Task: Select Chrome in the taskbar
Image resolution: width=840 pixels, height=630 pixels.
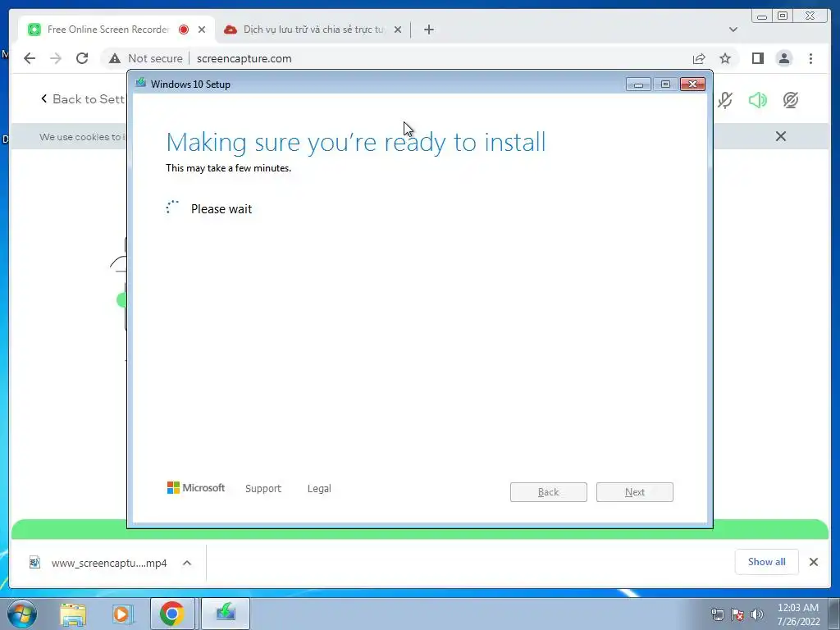Action: click(172, 614)
